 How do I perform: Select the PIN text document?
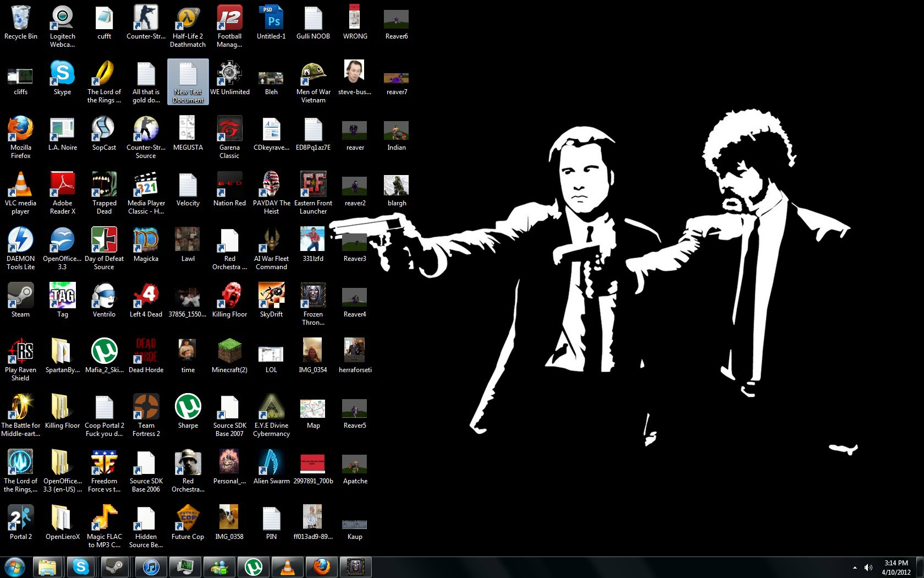point(271,524)
